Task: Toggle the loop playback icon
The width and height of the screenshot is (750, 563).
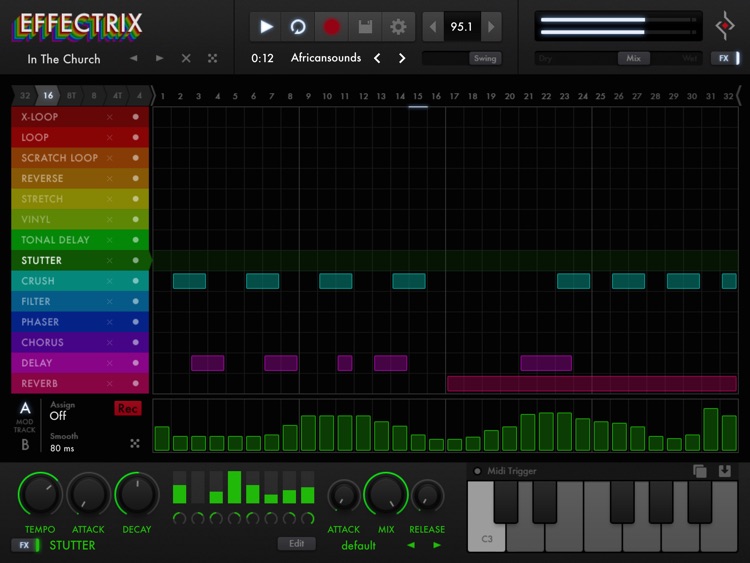Action: [x=298, y=27]
